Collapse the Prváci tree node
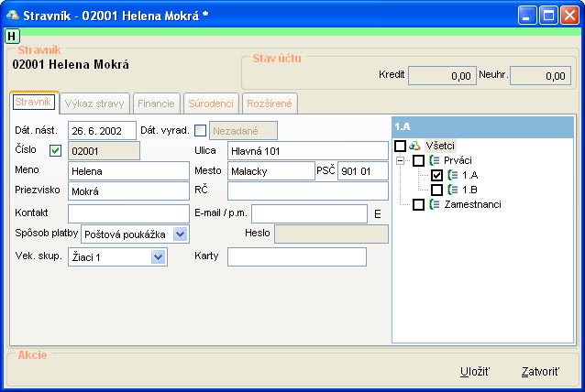The image size is (585, 392). pos(401,160)
